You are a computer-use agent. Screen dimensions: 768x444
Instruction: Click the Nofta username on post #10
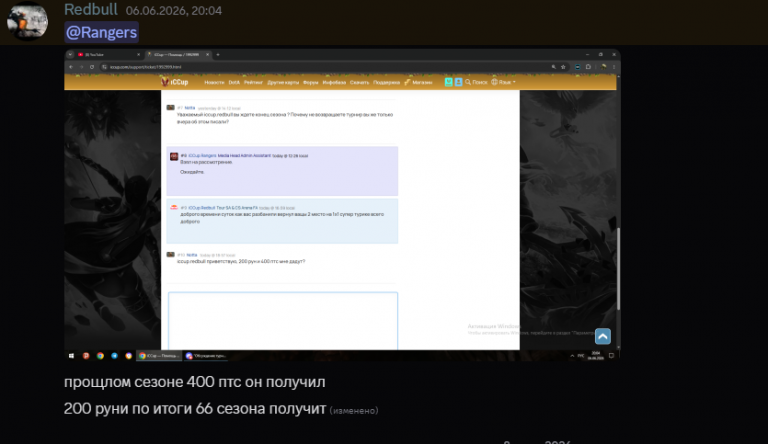[x=192, y=255]
